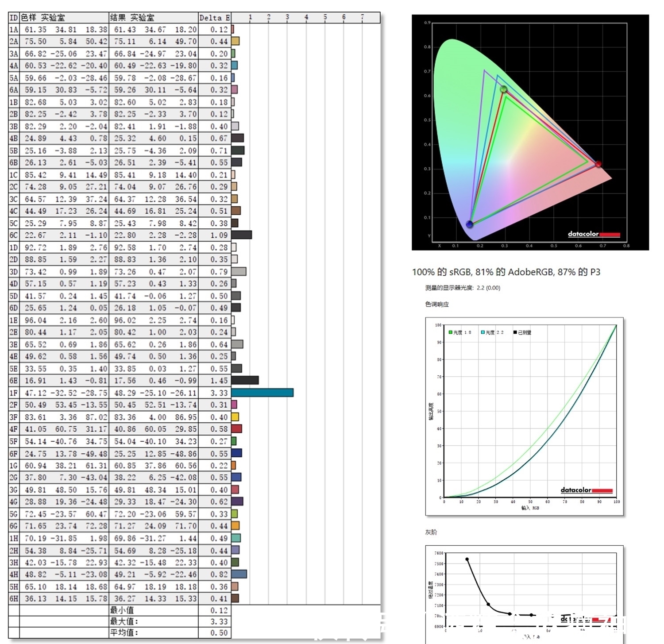Click row 3F result value 86.95
The image size is (664, 644).
(185, 417)
